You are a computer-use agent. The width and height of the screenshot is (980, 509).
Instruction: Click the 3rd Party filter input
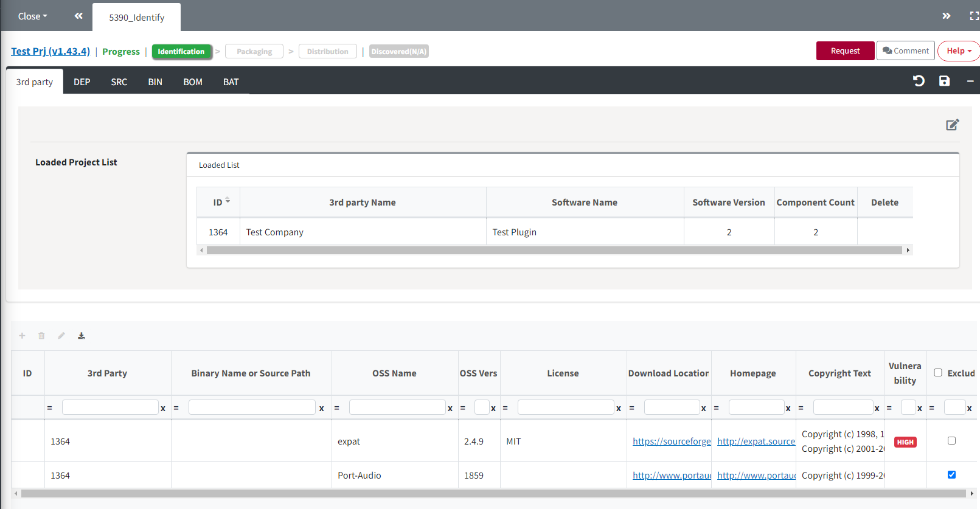click(x=110, y=407)
